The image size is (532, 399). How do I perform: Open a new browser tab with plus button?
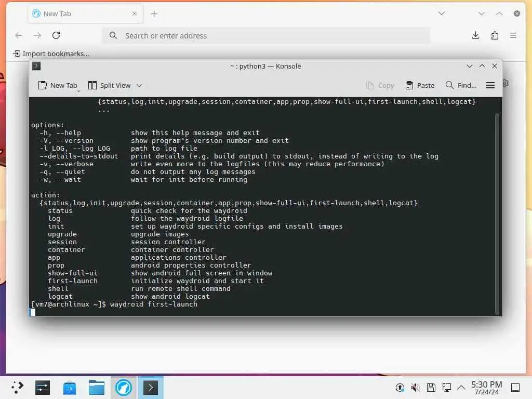click(154, 14)
